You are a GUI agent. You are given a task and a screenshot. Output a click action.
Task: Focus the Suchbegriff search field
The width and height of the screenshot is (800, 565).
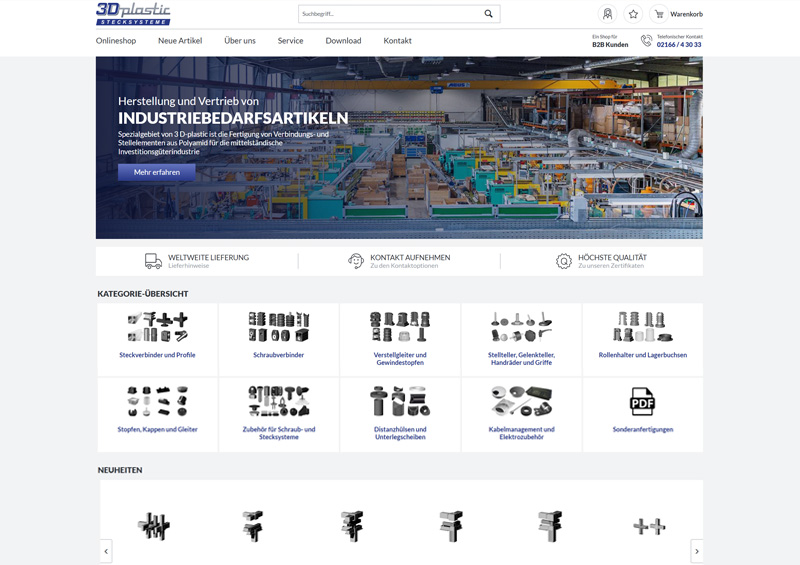pyautogui.click(x=388, y=14)
